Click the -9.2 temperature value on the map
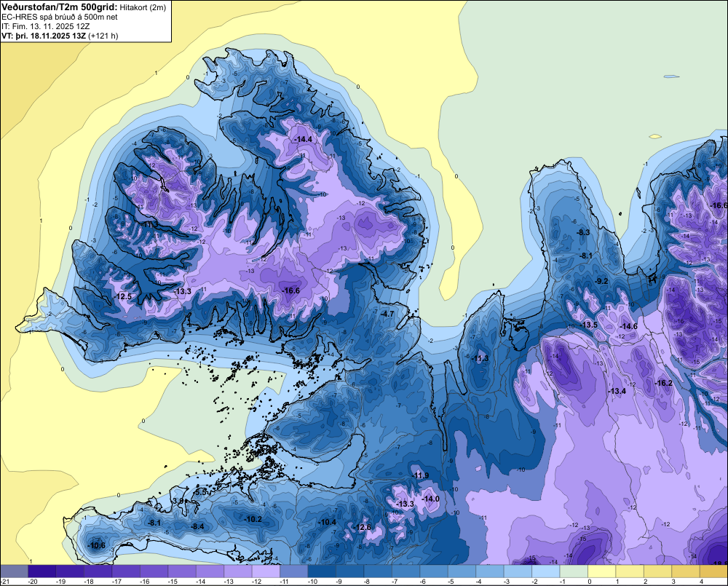The image size is (728, 586). tap(602, 281)
